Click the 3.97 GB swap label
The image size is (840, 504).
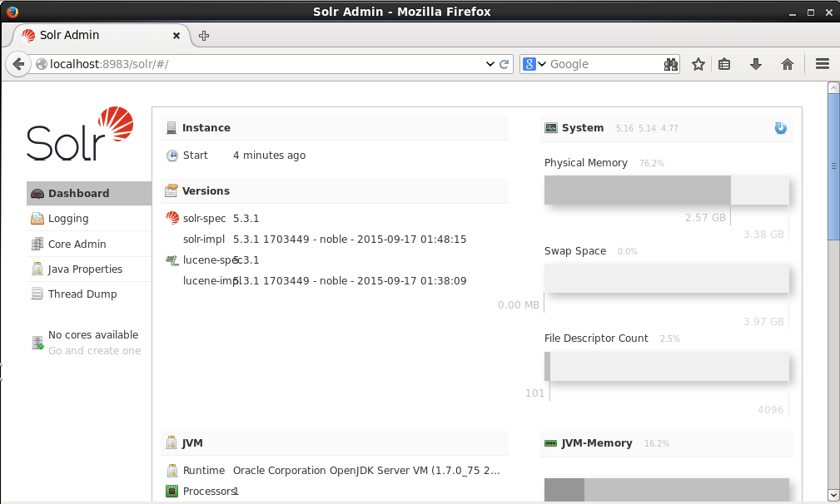click(763, 322)
